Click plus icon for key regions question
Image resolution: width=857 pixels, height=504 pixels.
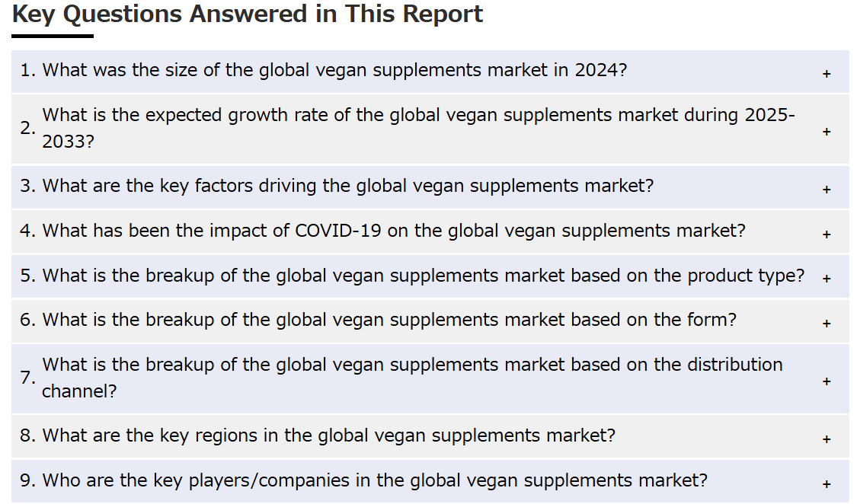(827, 439)
